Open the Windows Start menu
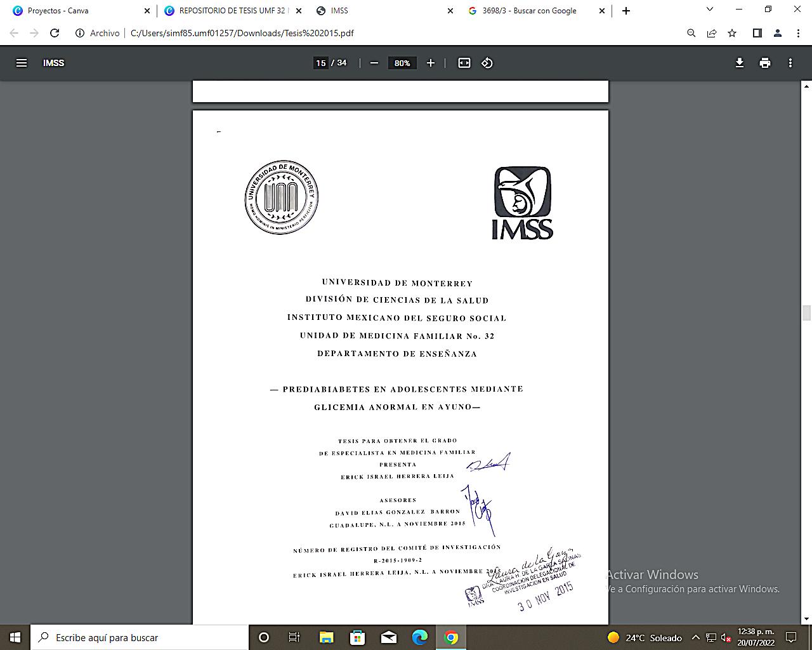This screenshot has width=812, height=650. point(15,637)
